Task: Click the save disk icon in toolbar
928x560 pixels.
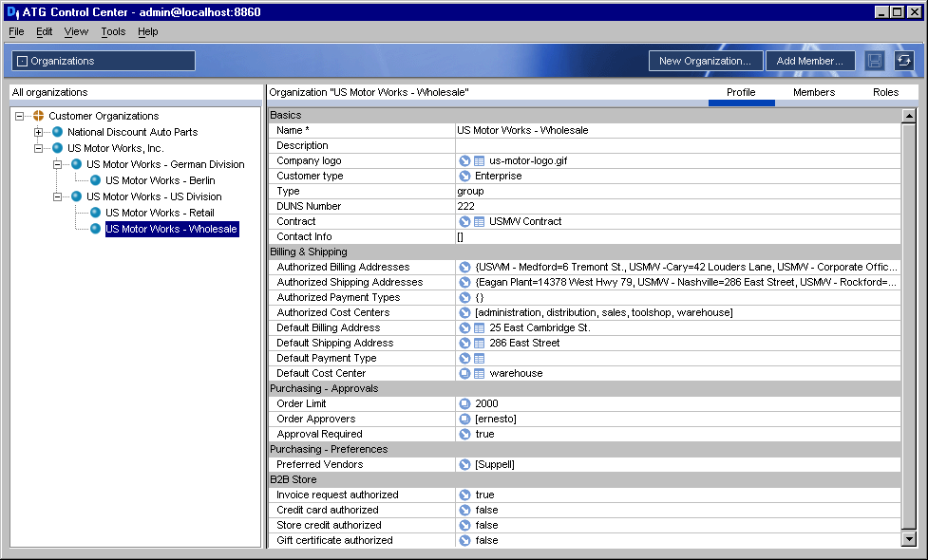Action: pos(875,61)
